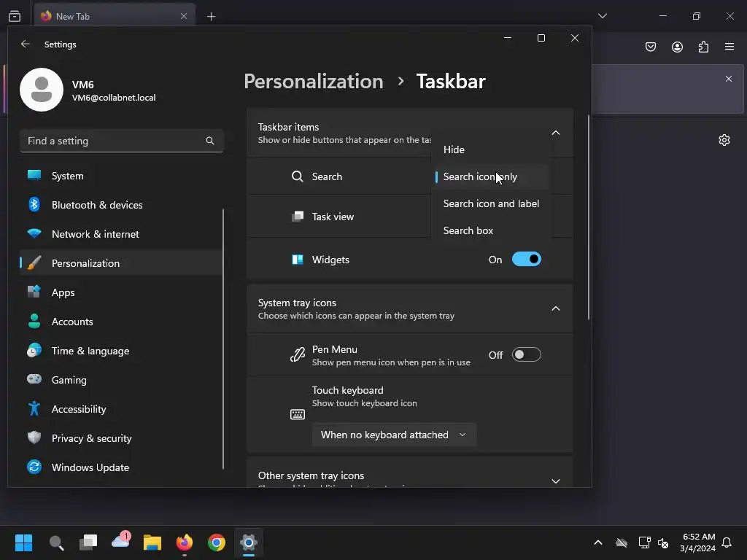Open Firefox view from tab strip icon
747x560 pixels.
tap(15, 16)
